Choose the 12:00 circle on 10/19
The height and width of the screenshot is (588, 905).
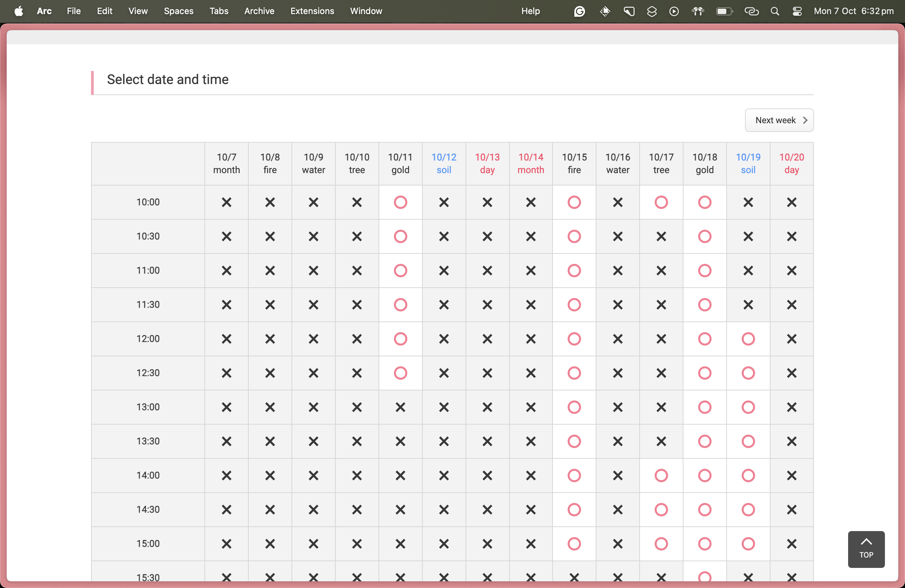748,339
